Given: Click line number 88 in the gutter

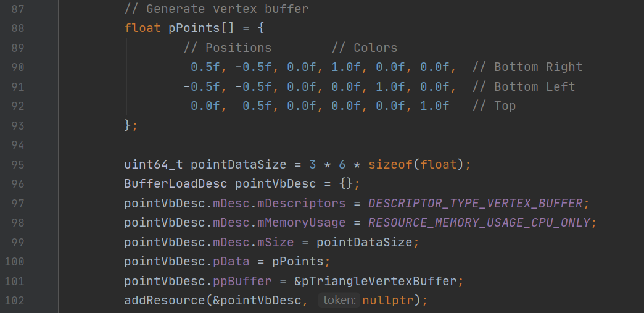Looking at the screenshot, I should click(x=17, y=28).
